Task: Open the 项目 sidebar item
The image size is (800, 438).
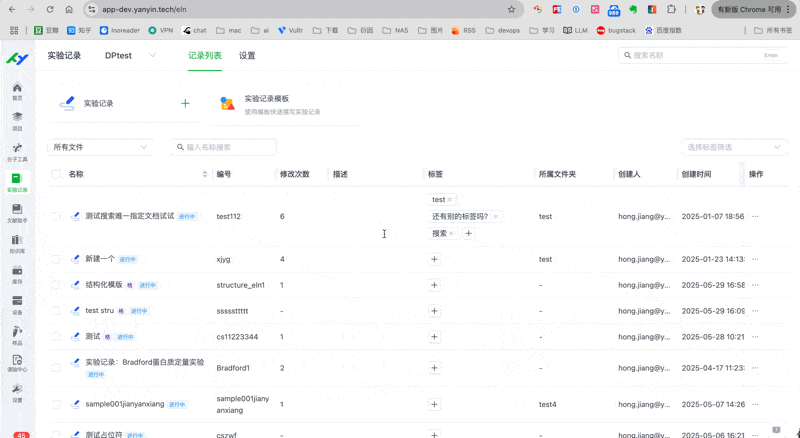Action: (17, 121)
